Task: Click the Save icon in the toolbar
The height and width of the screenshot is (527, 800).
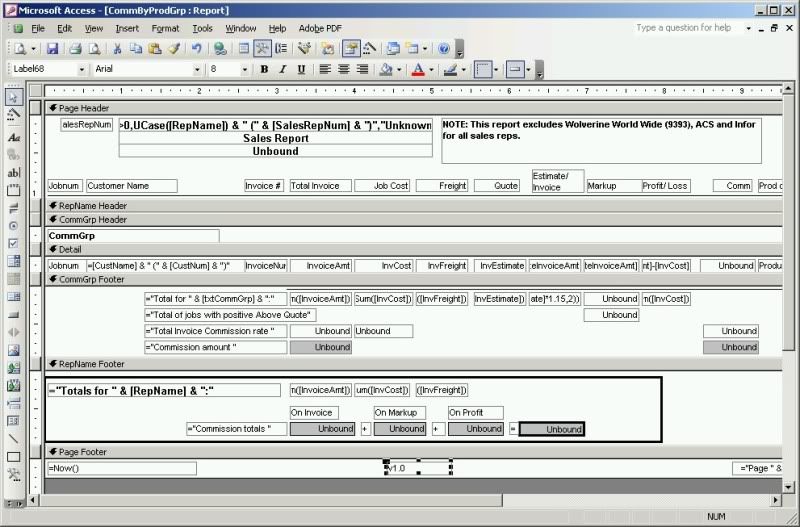Action: [x=51, y=48]
